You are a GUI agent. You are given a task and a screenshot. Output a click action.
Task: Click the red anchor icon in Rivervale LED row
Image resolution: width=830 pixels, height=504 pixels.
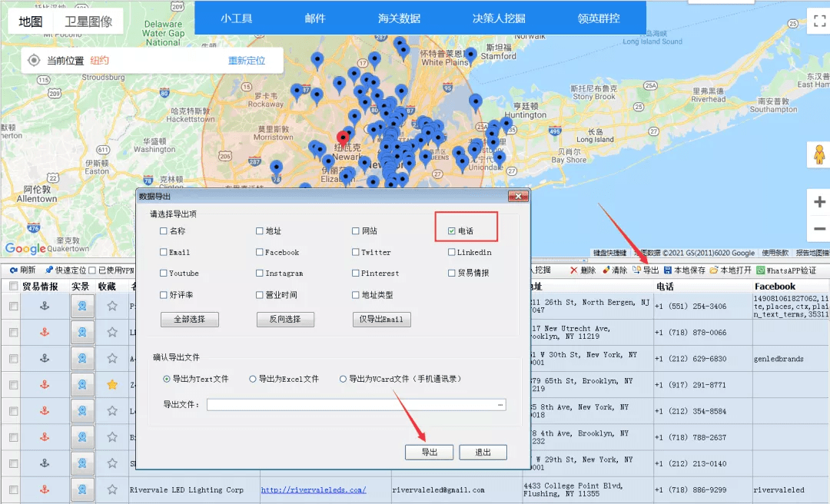[x=45, y=489]
